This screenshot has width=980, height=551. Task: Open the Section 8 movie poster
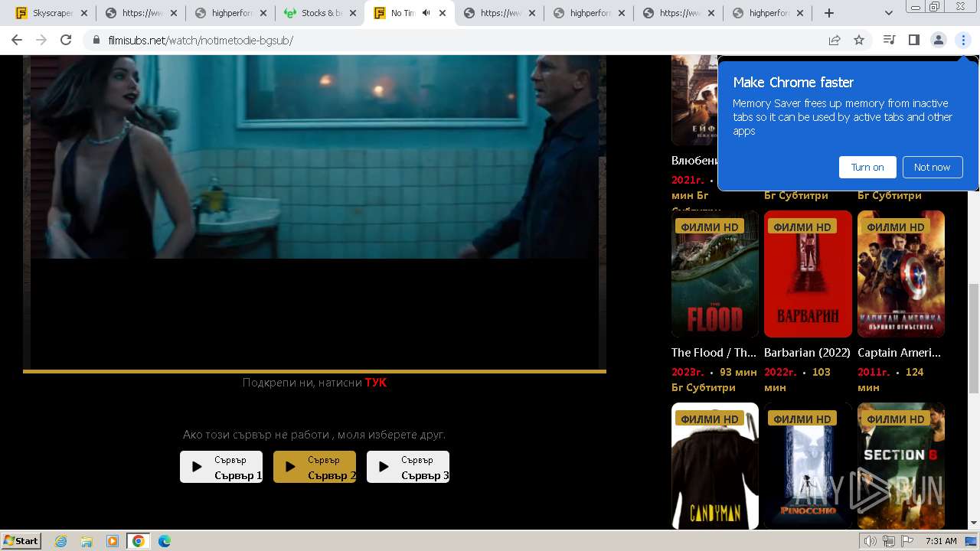click(901, 465)
